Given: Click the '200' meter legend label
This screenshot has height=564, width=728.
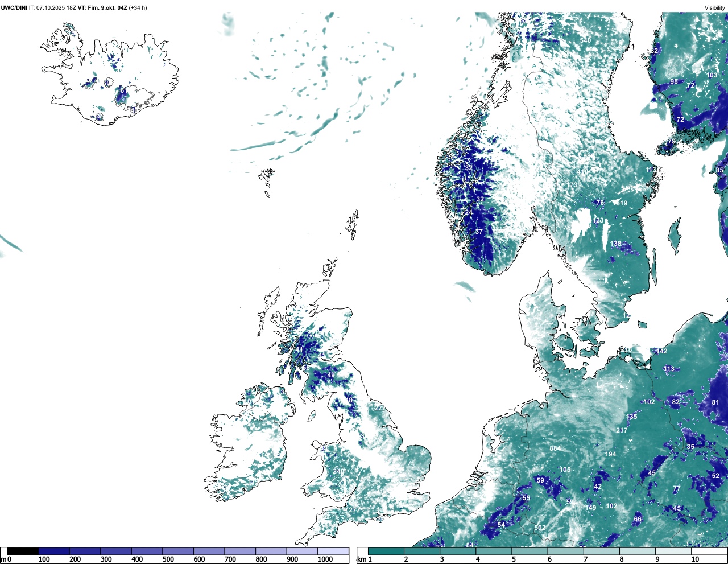Looking at the screenshot, I should [75, 559].
